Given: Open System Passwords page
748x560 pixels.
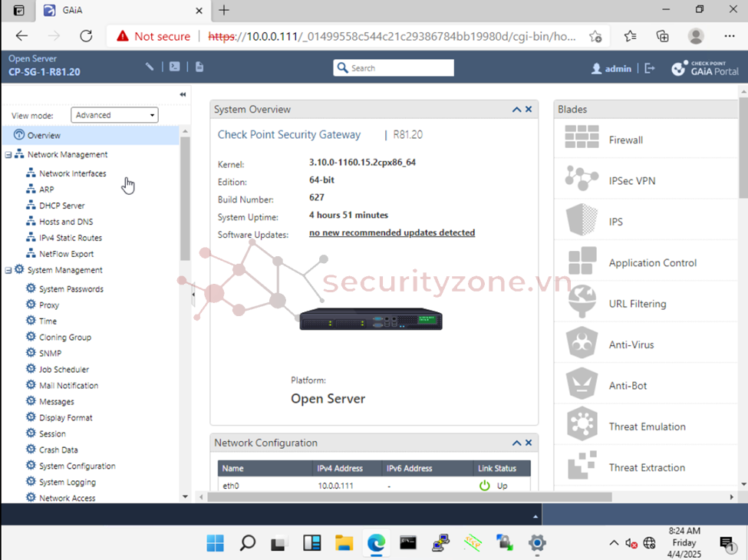Looking at the screenshot, I should point(71,289).
